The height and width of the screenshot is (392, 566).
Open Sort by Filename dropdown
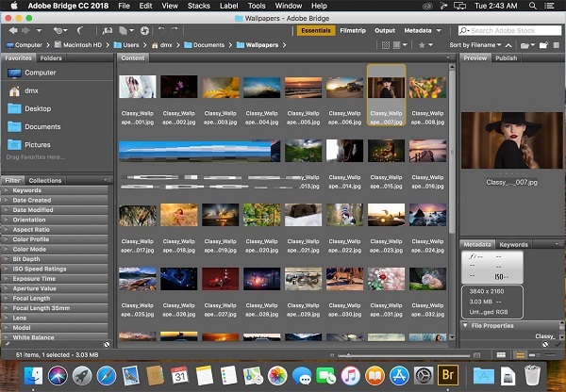coord(475,45)
